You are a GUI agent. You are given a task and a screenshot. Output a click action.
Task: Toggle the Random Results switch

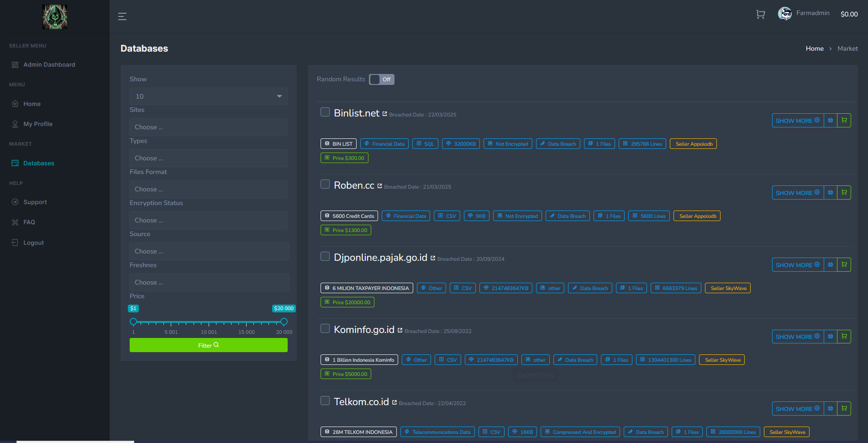pyautogui.click(x=382, y=79)
